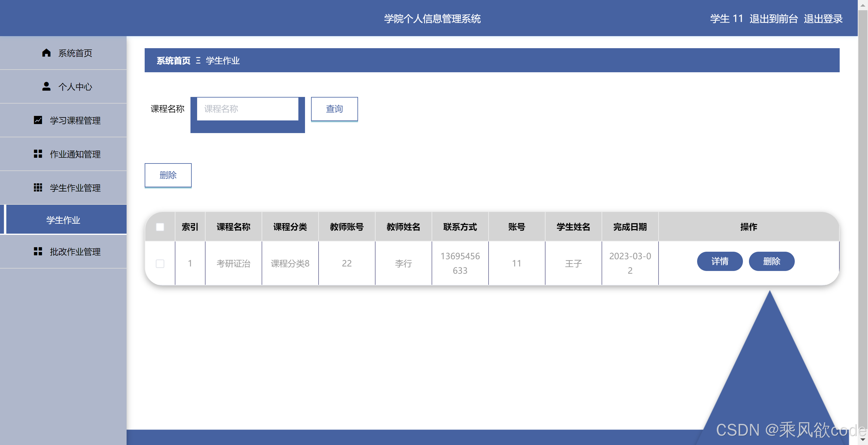Click the batch 删除 button above the table

pos(168,175)
